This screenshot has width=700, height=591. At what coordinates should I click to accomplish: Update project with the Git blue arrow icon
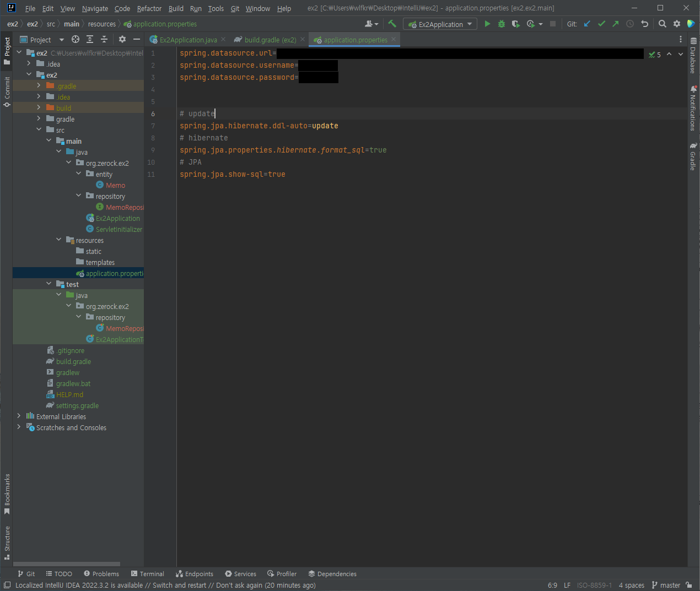587,24
